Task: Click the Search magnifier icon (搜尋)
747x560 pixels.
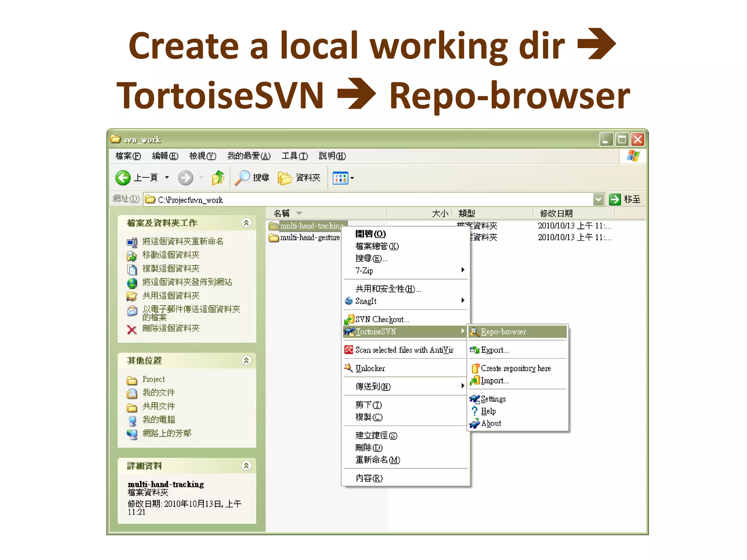Action: 242,178
